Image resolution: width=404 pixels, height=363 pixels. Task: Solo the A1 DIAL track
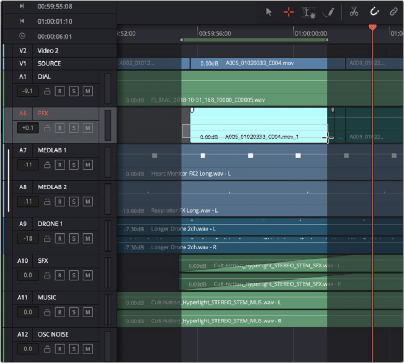pos(74,91)
